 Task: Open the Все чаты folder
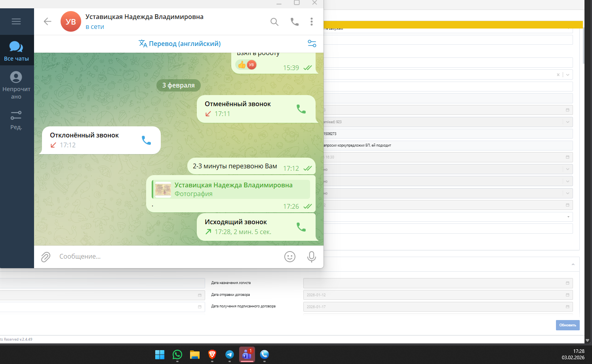click(16, 51)
